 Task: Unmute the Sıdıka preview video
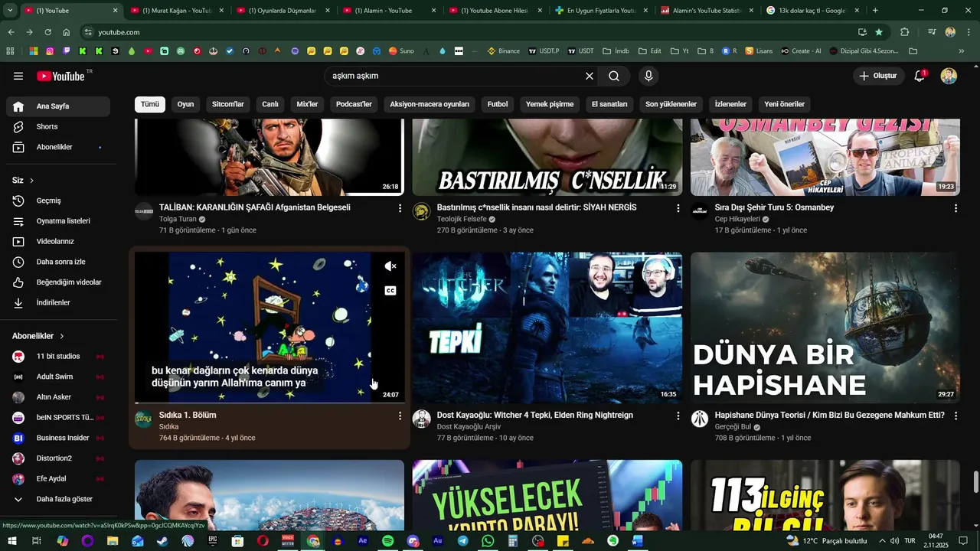[x=390, y=266]
